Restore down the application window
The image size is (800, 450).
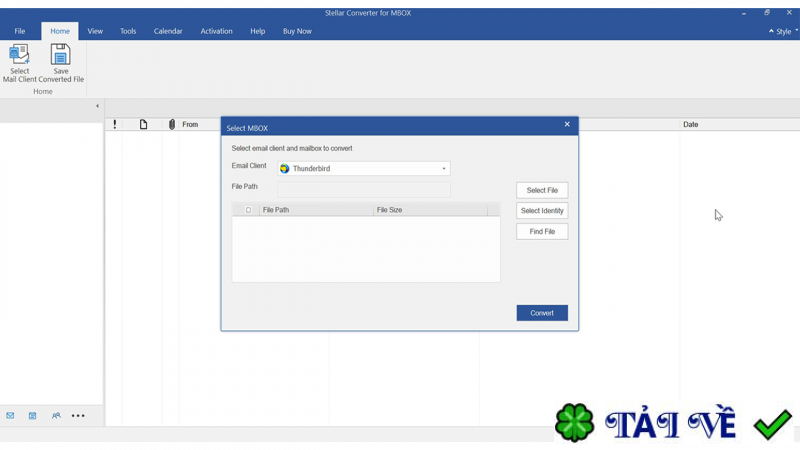pyautogui.click(x=766, y=13)
